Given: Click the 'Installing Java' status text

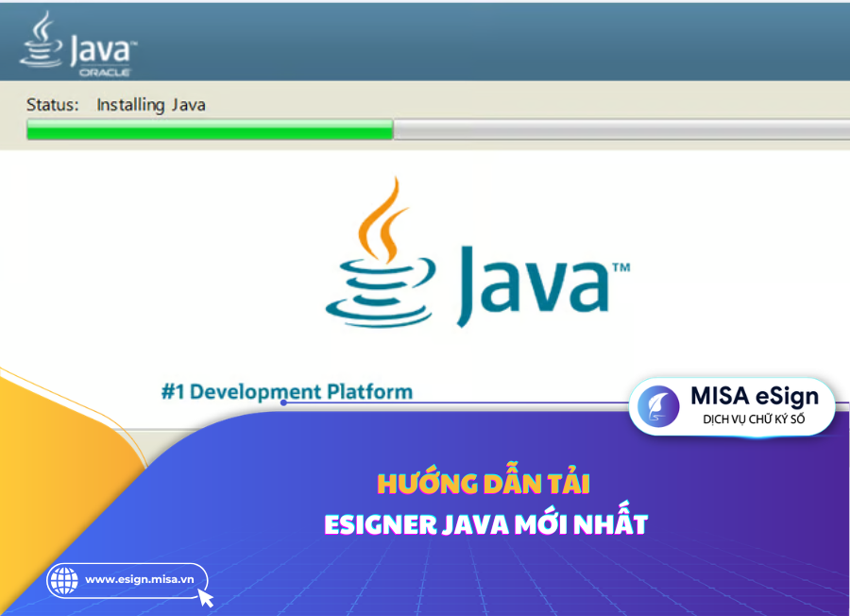Looking at the screenshot, I should coord(151,105).
